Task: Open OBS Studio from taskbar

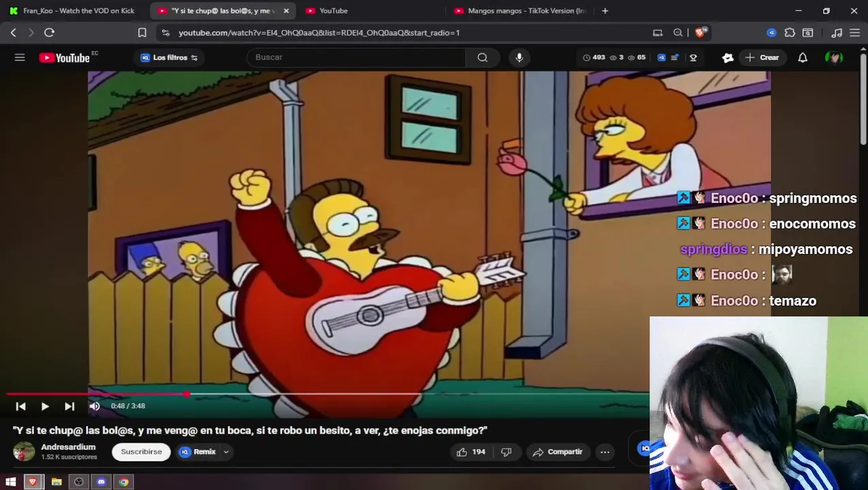Action: (79, 482)
